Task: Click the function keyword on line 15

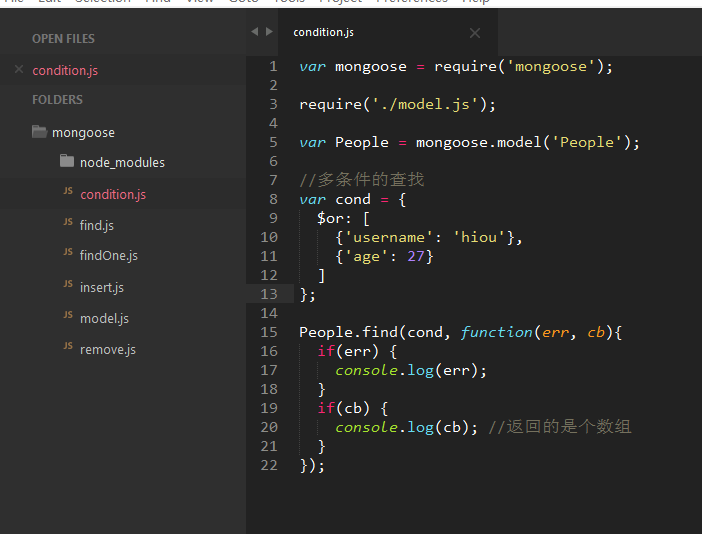Action: [497, 333]
